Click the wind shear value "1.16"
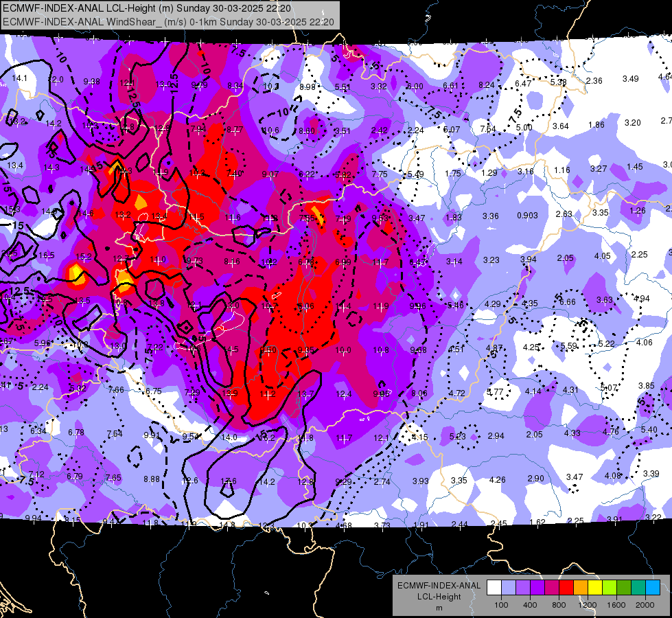This screenshot has height=618, width=672. [x=562, y=170]
